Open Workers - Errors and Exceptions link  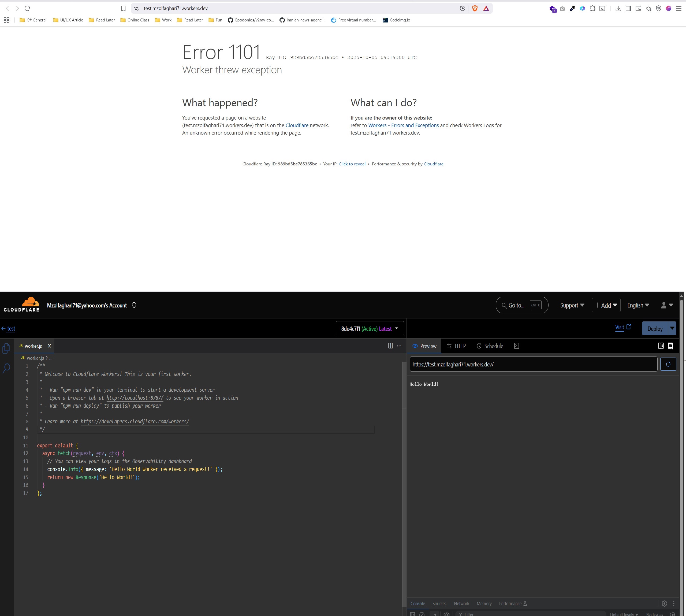[x=403, y=125]
